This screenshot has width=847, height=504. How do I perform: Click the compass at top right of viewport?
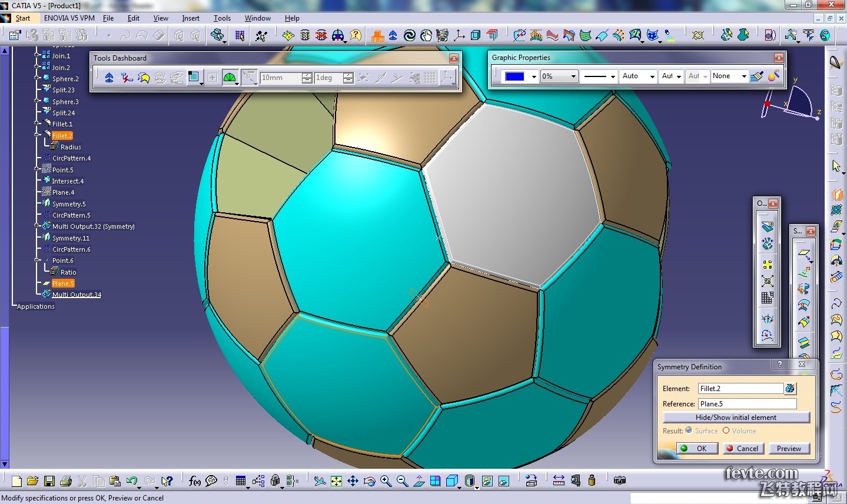click(x=792, y=102)
